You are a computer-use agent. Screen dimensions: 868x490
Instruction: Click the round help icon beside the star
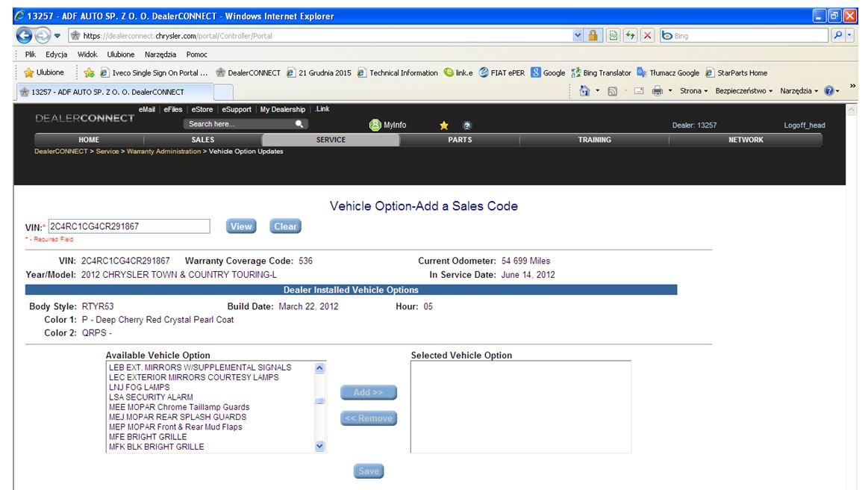point(466,125)
